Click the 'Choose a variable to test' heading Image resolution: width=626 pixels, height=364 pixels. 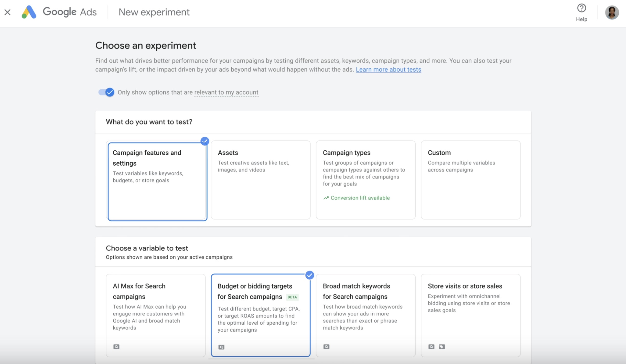point(147,248)
